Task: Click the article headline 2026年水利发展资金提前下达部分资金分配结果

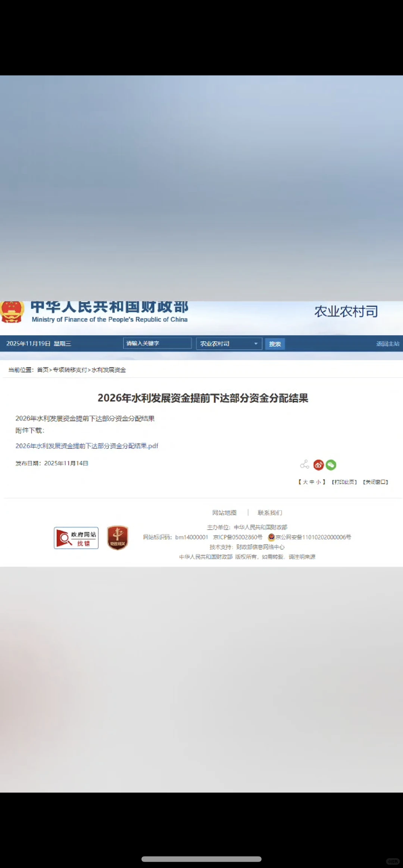Action: click(x=203, y=398)
